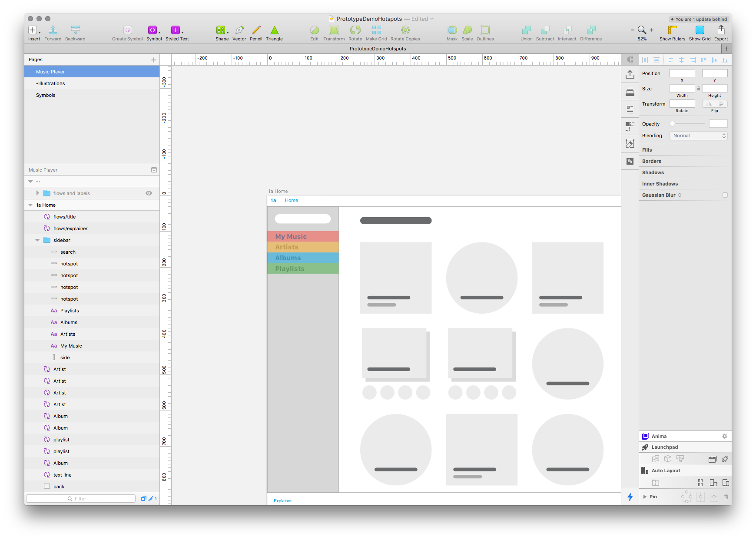The height and width of the screenshot is (540, 756).
Task: Toggle visibility of the flows and labels folder
Action: pos(149,193)
